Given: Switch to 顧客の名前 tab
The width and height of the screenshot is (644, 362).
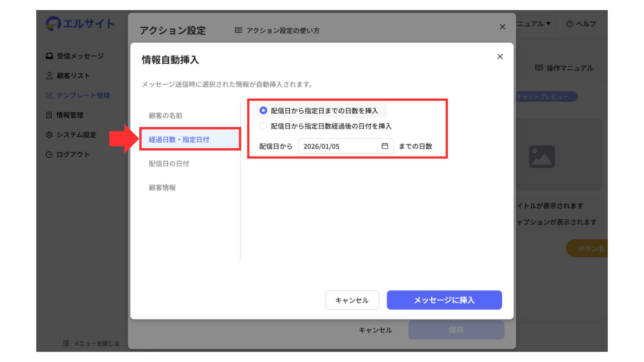Looking at the screenshot, I should pos(165,116).
